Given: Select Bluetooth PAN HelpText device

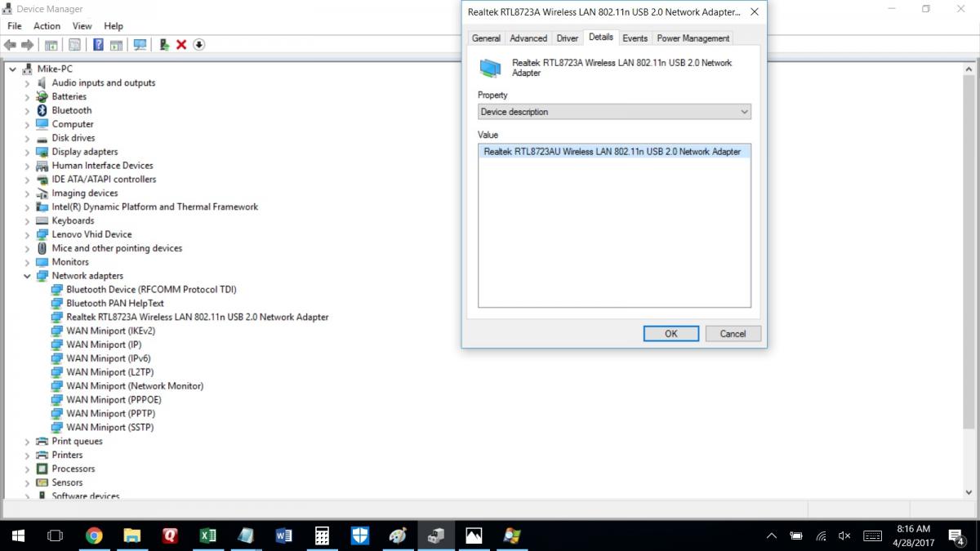Looking at the screenshot, I should [115, 303].
